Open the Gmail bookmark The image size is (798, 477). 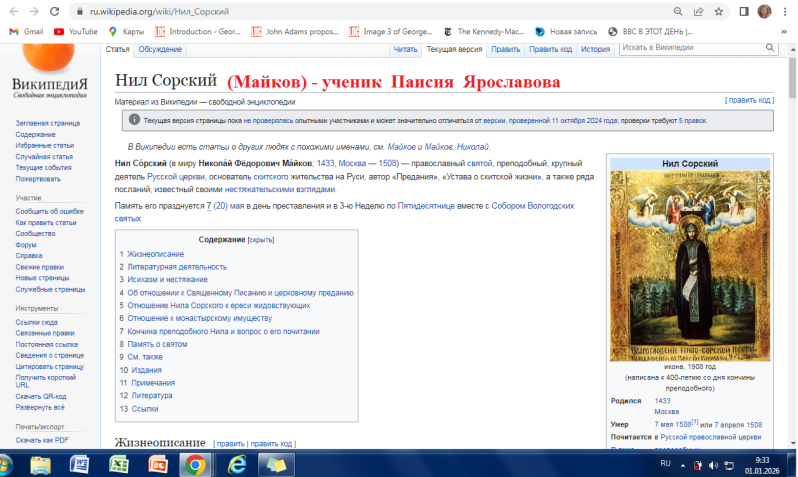pos(26,31)
